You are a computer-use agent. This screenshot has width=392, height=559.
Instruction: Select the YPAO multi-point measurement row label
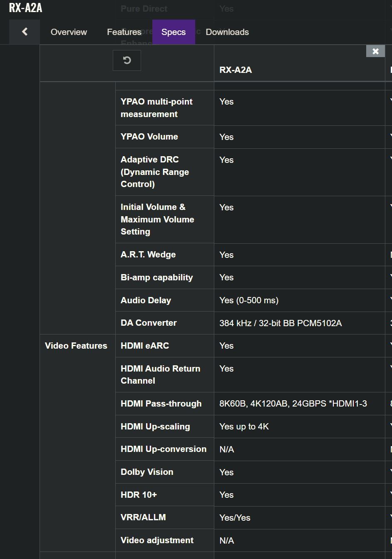coord(156,108)
